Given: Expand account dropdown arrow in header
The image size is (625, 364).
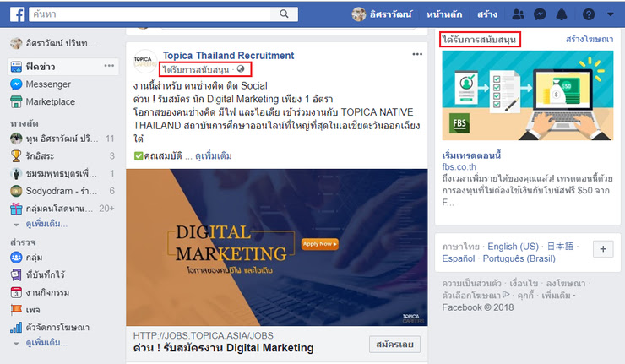Looking at the screenshot, I should point(611,14).
